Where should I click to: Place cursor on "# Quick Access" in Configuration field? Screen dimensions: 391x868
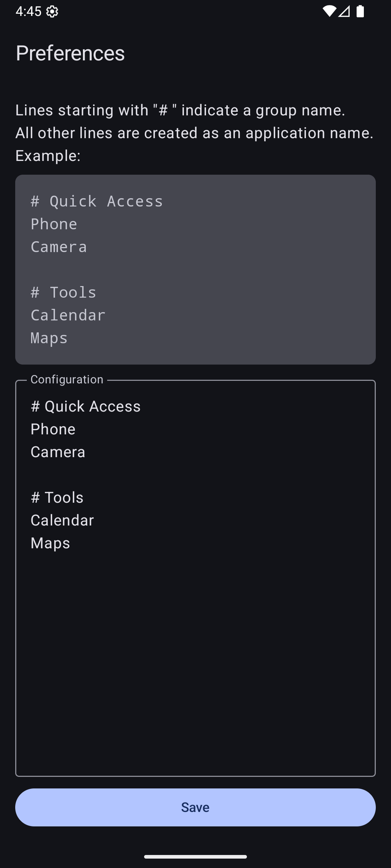(85, 407)
